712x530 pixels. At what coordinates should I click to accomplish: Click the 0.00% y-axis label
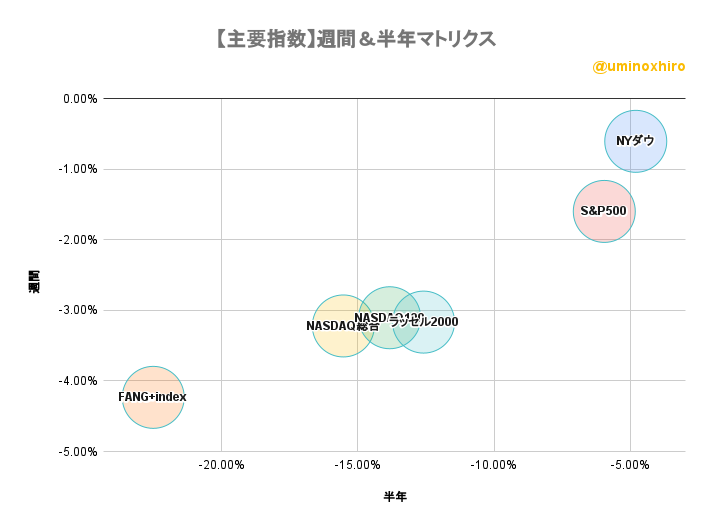pyautogui.click(x=80, y=99)
